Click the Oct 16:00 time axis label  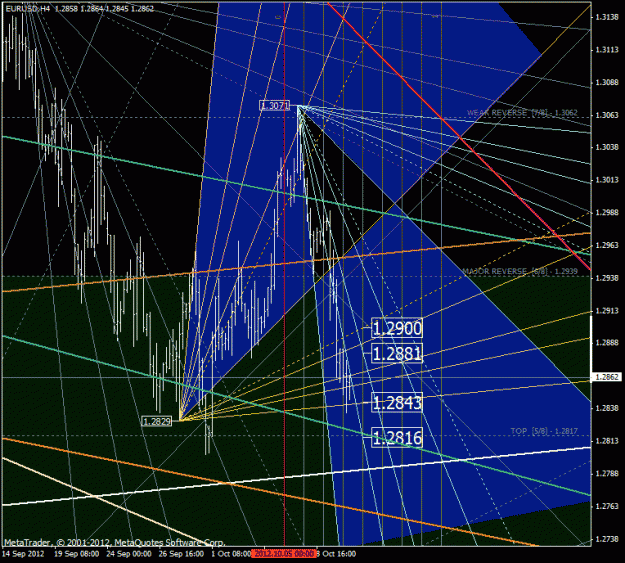(x=339, y=554)
